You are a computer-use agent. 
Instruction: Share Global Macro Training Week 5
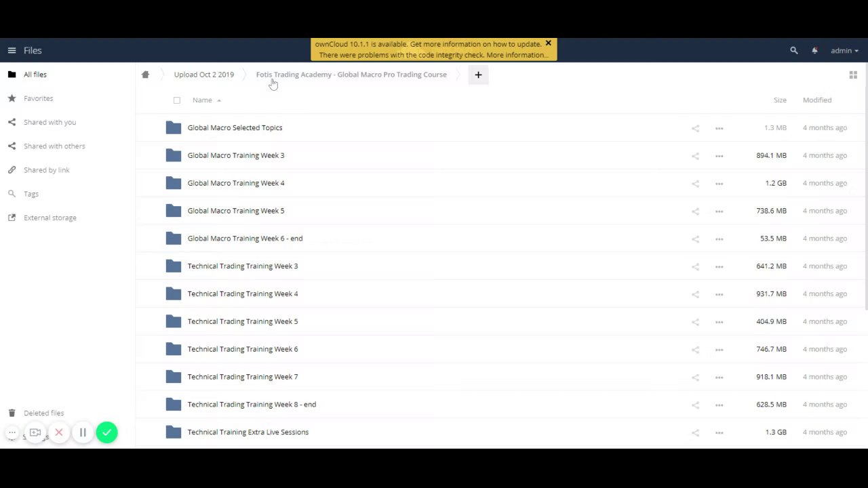point(695,211)
